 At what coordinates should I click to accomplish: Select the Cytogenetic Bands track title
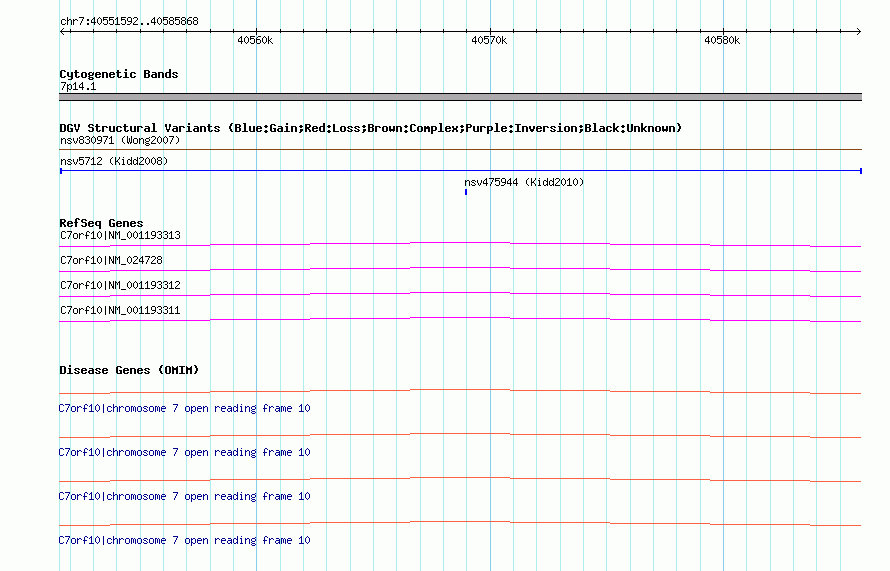click(119, 74)
